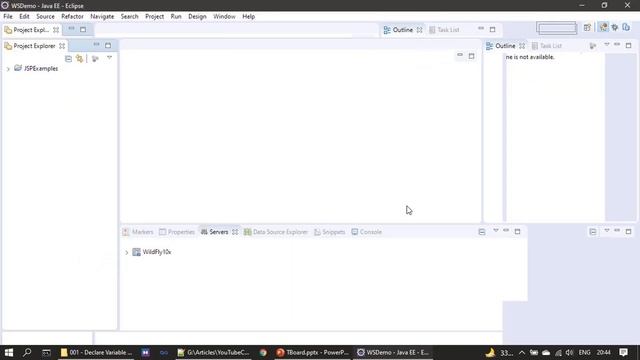Open Project Explorer View Menu dropdown arrow
The width and height of the screenshot is (640, 360).
click(109, 58)
